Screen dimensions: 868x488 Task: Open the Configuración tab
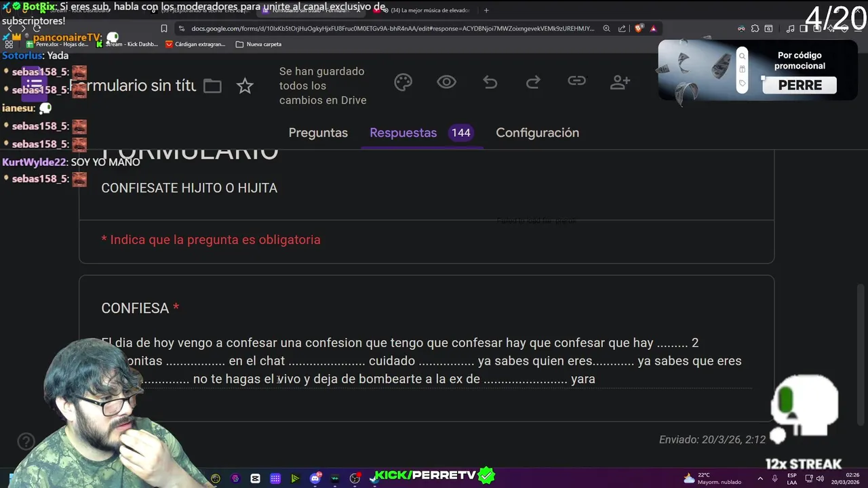pyautogui.click(x=537, y=133)
